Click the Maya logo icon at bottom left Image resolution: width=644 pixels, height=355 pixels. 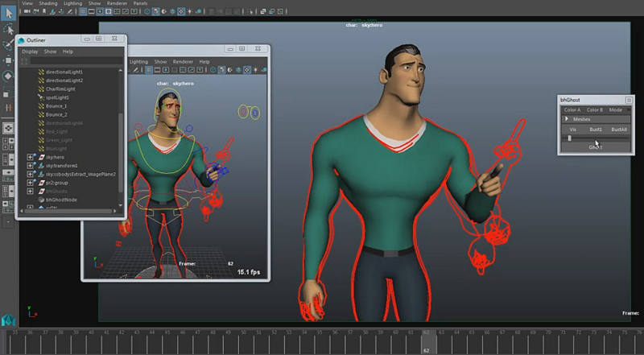8,320
